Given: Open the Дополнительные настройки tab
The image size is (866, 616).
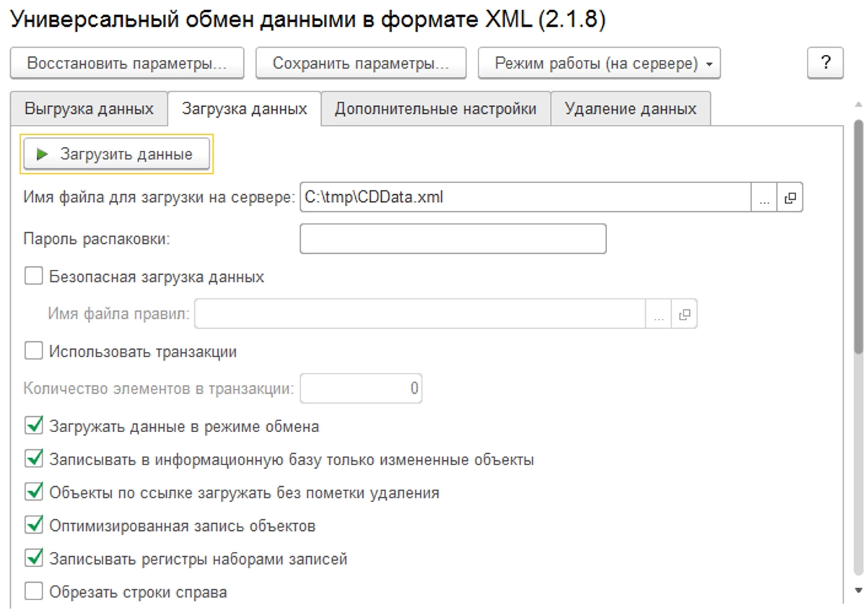Looking at the screenshot, I should [435, 109].
